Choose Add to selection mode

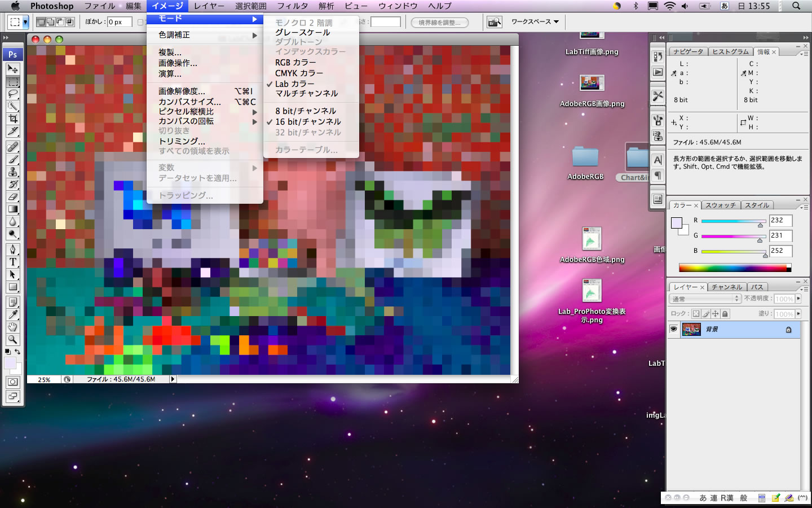point(51,22)
